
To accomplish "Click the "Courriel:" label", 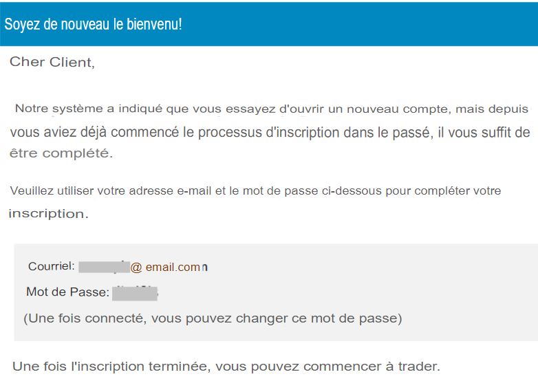I will point(52,266).
